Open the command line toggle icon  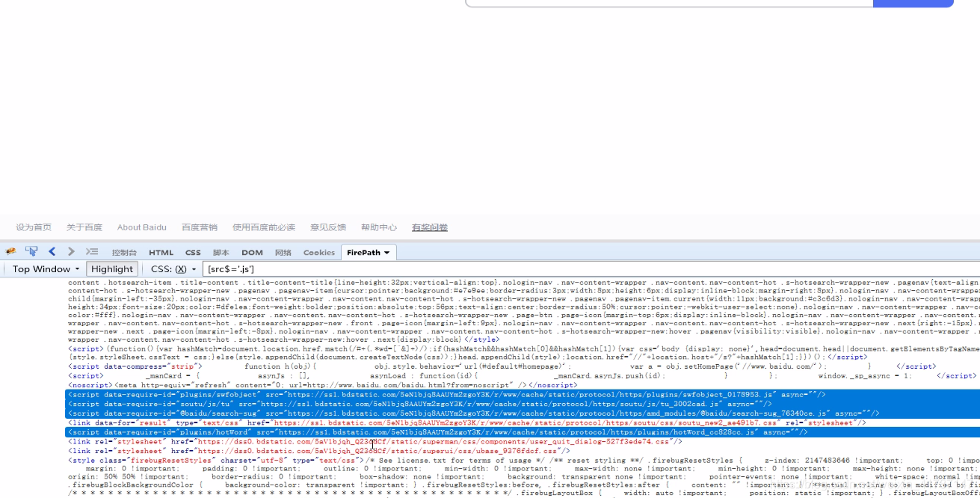click(x=92, y=252)
